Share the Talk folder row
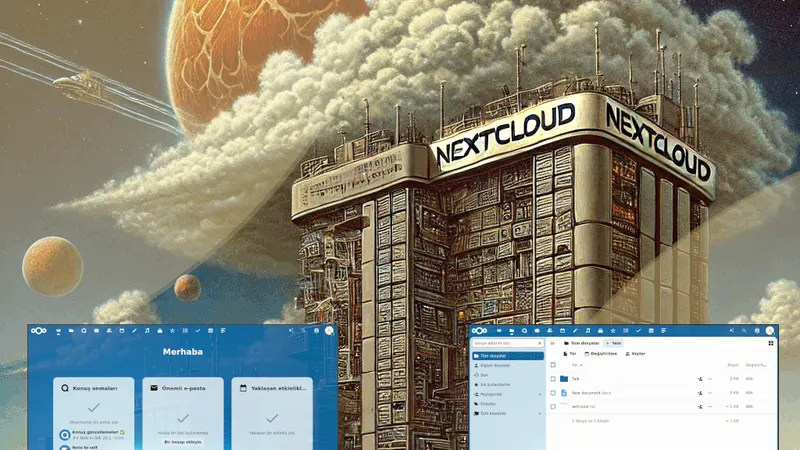 coord(700,379)
